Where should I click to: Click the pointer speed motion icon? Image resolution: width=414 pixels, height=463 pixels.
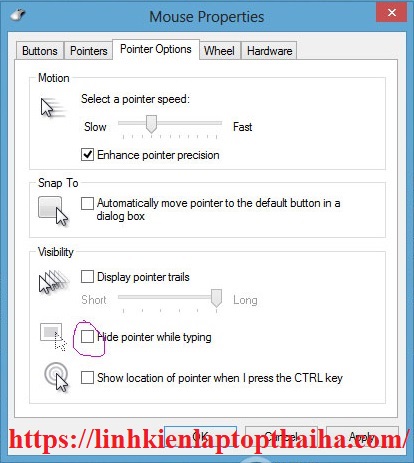53,108
